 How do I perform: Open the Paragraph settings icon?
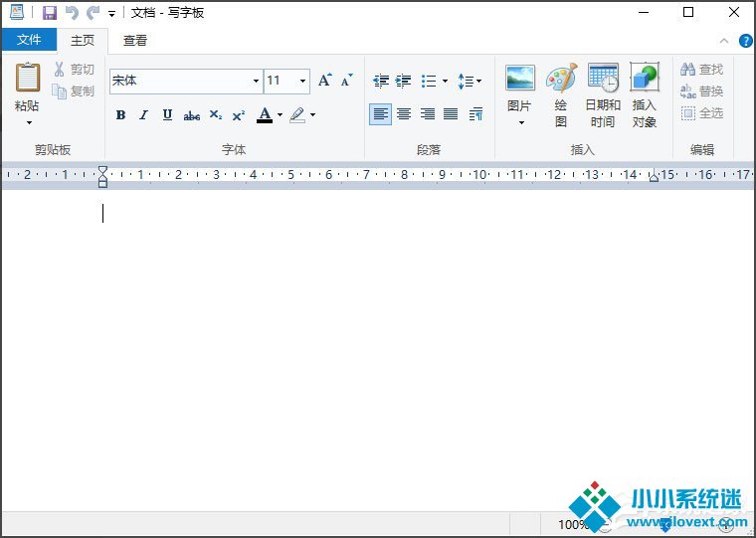click(x=475, y=114)
